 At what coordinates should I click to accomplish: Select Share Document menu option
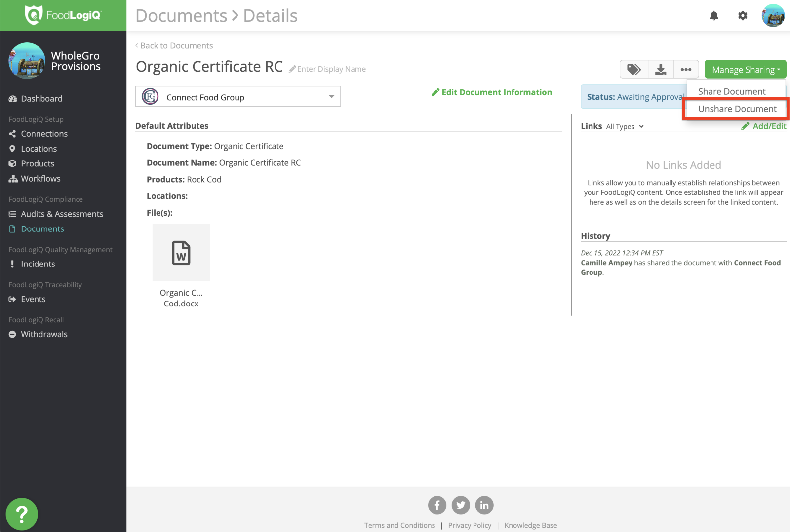pos(732,91)
